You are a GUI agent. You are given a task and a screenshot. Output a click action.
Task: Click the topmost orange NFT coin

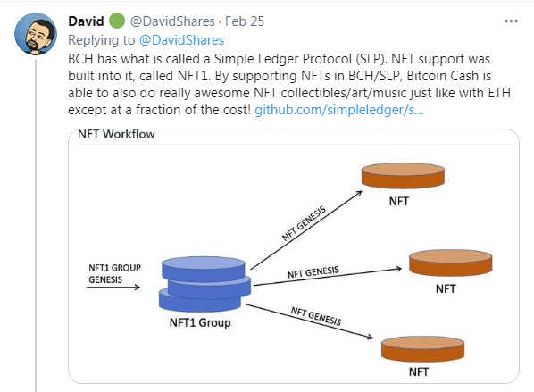coord(403,175)
